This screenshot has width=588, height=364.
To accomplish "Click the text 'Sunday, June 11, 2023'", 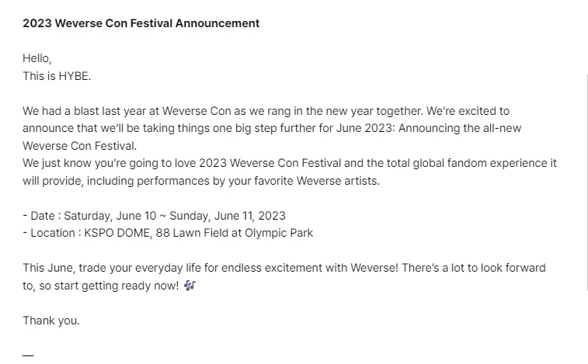I will point(228,216).
